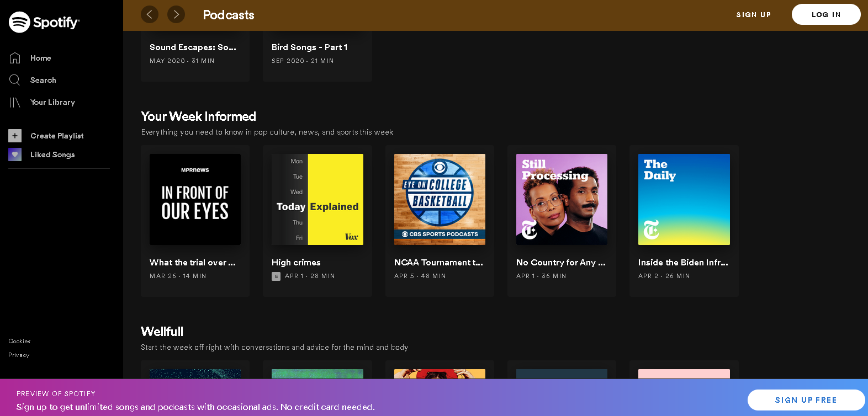Open the Your Week Informed section heading
This screenshot has width=868, height=416.
[x=198, y=116]
